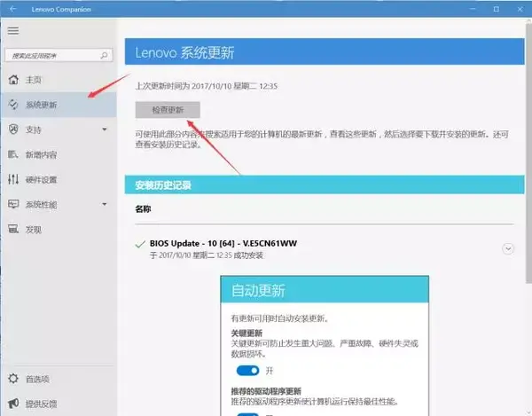The width and height of the screenshot is (532, 416).
Task: Click the 硬件设置 sliders icon
Action: tap(13, 179)
